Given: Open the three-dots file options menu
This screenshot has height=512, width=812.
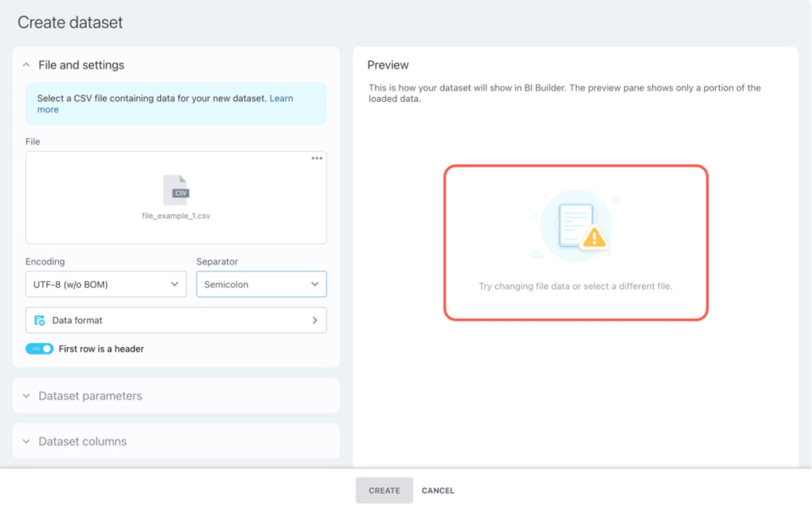Looking at the screenshot, I should tap(317, 159).
